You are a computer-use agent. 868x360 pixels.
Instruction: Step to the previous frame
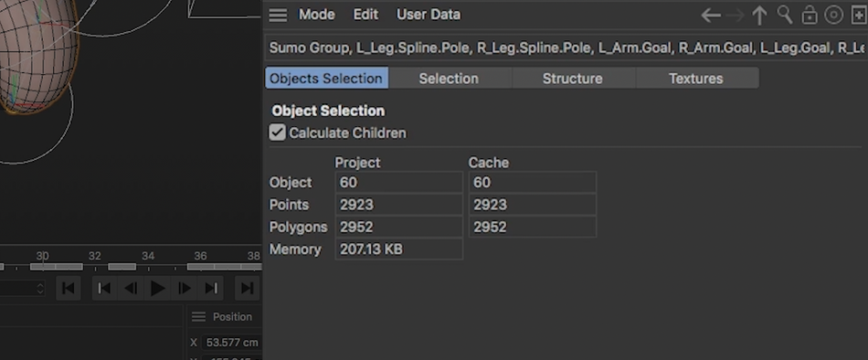pyautogui.click(x=131, y=288)
